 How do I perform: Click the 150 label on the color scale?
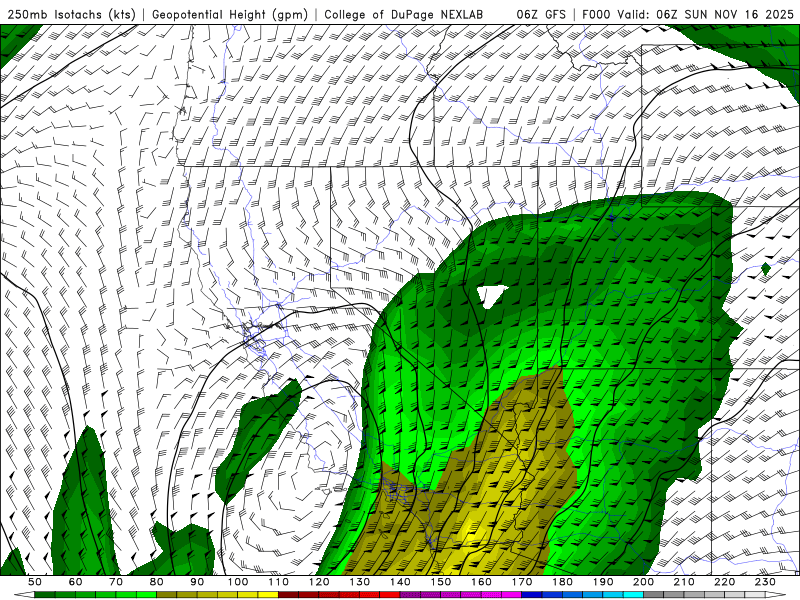point(441,582)
